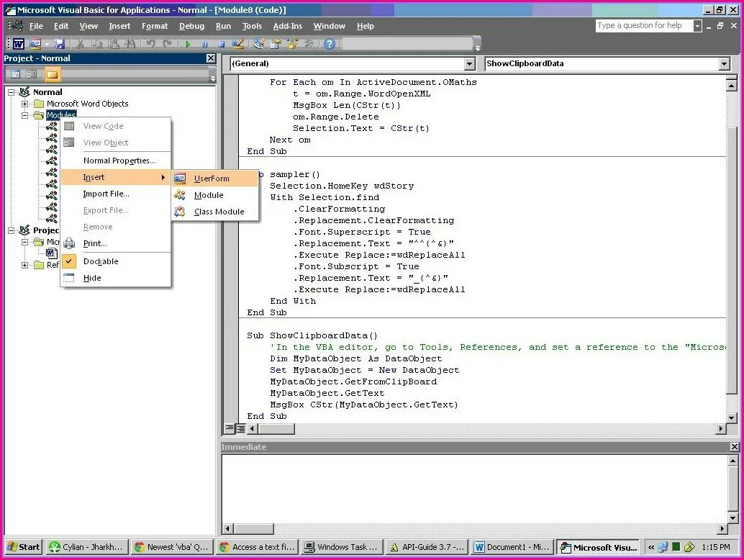Open the (General) object dropdown
Screen dimensions: 744x560
[469, 63]
